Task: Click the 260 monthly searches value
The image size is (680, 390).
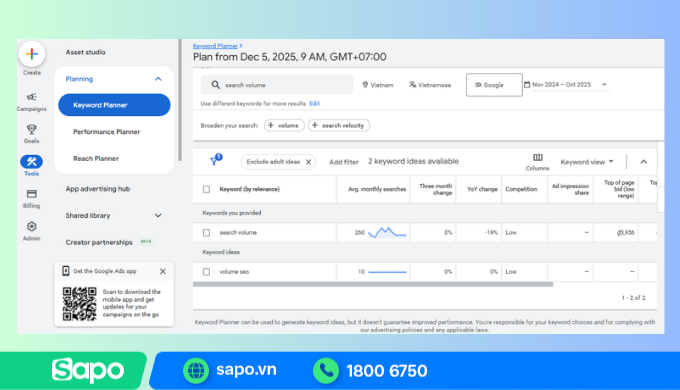Action: (x=360, y=233)
